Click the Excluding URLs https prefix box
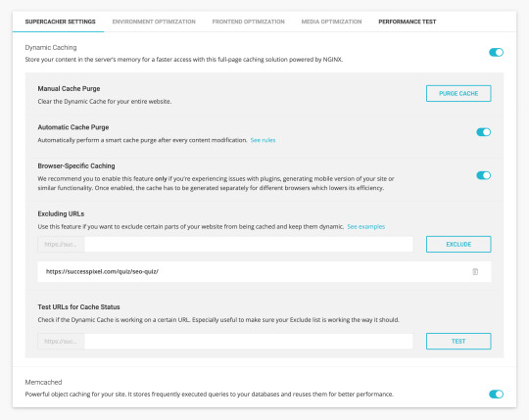This screenshot has width=529, height=420. pyautogui.click(x=61, y=244)
